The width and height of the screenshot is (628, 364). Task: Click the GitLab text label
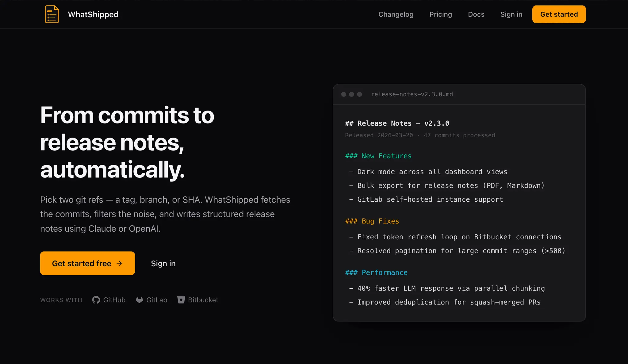pyautogui.click(x=157, y=300)
